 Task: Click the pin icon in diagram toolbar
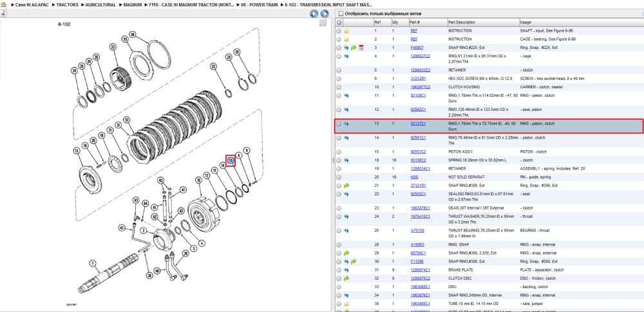pyautogui.click(x=3, y=14)
